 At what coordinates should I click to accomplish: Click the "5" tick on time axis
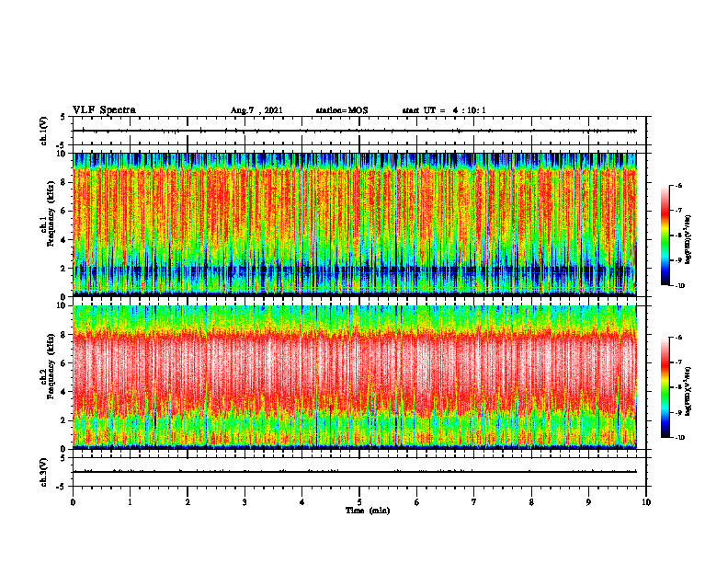359,502
